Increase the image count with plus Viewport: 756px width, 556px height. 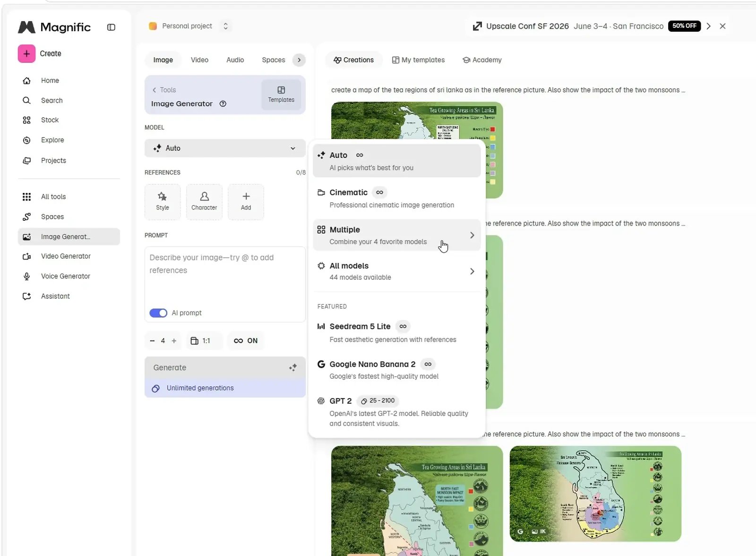coord(174,341)
